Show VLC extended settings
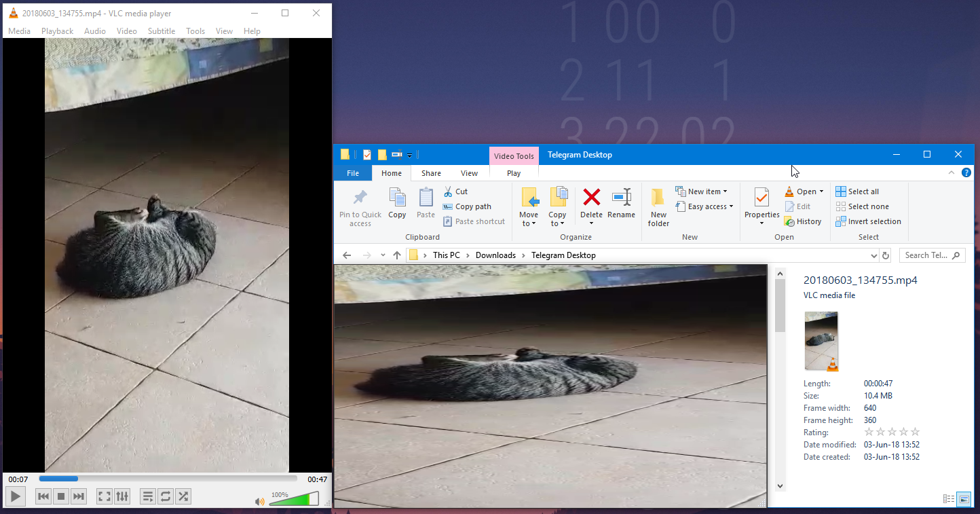Viewport: 980px width, 514px height. (122, 496)
